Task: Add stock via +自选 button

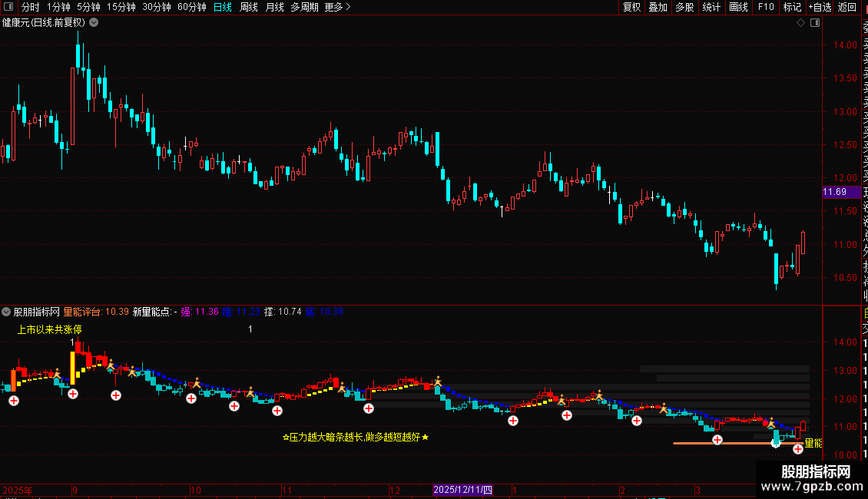Action: click(820, 7)
